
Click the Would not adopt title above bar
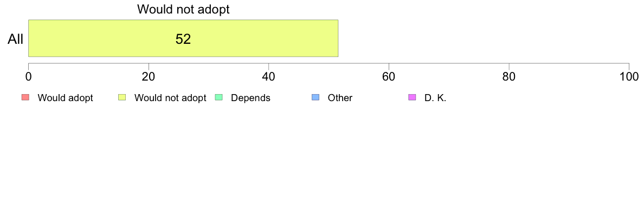(x=183, y=9)
